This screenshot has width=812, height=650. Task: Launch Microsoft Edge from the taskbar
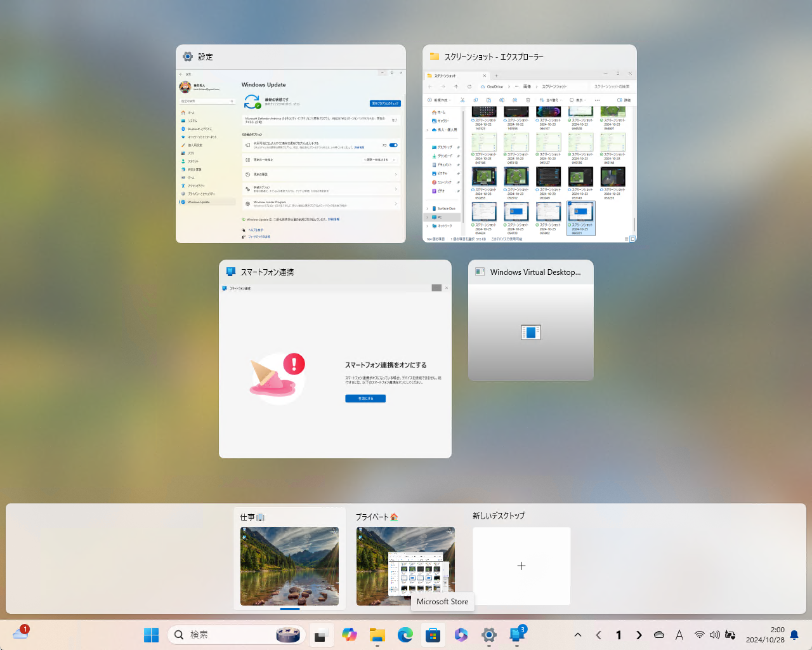click(405, 635)
